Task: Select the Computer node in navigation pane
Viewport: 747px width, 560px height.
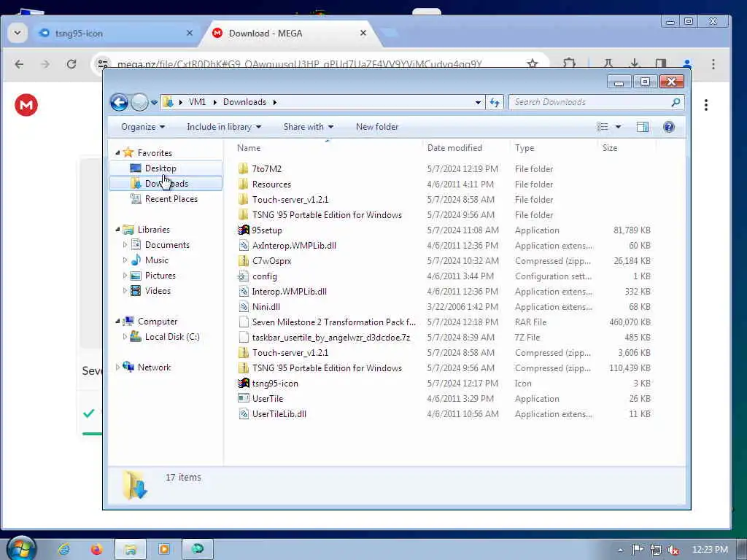Action: pos(150,322)
